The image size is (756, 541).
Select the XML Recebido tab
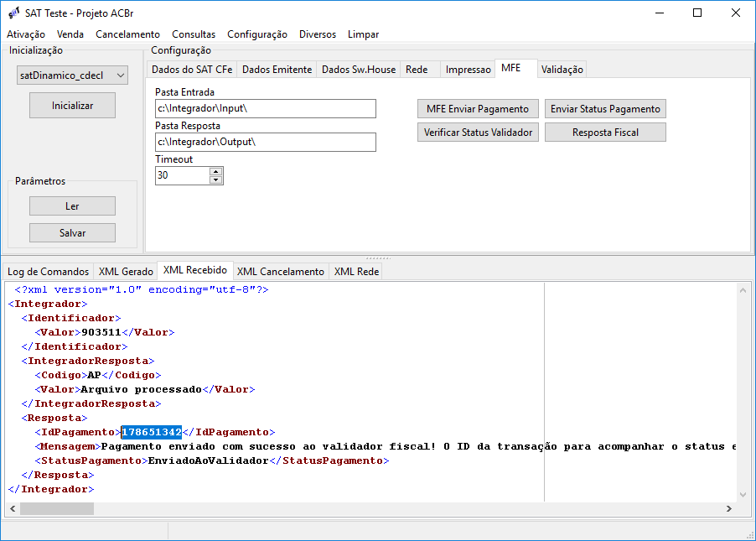tap(194, 270)
